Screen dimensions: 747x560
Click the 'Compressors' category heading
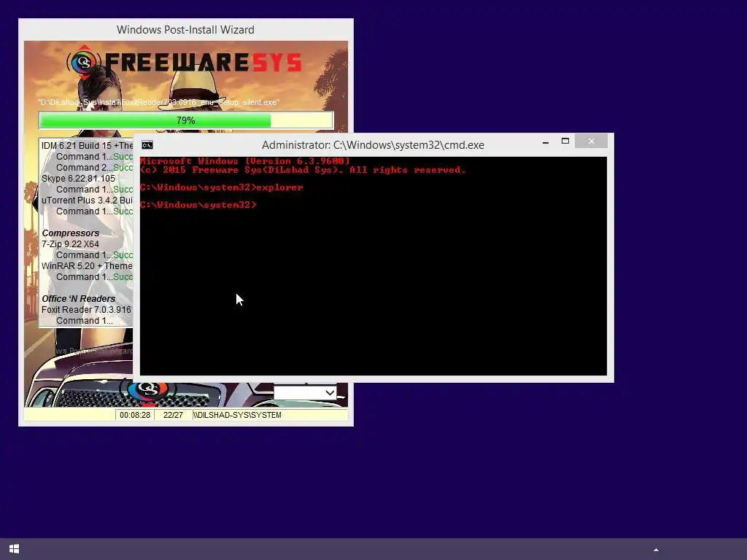coord(71,233)
